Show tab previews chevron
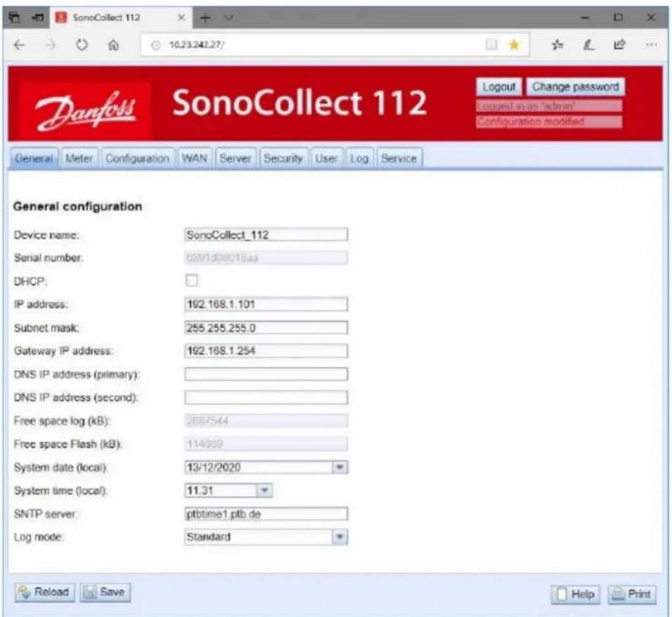Viewport: 672px width, 617px height. (229, 18)
